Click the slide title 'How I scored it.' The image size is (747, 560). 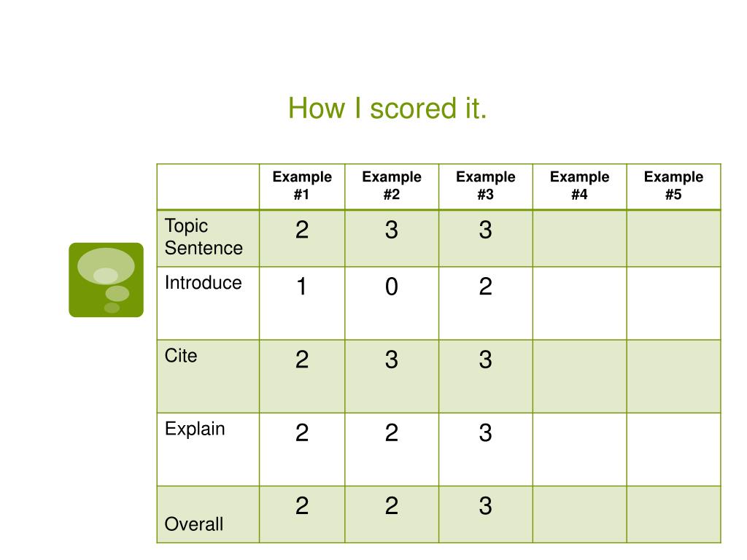click(387, 108)
